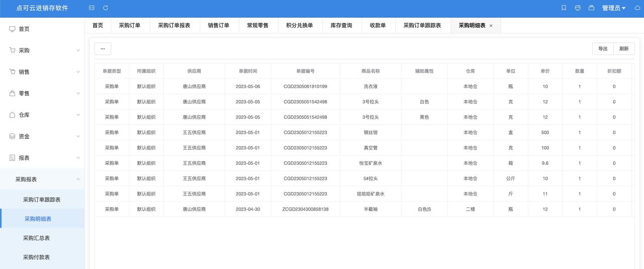
Task: Click the date 2023-05-06 cell
Action: 248,87
